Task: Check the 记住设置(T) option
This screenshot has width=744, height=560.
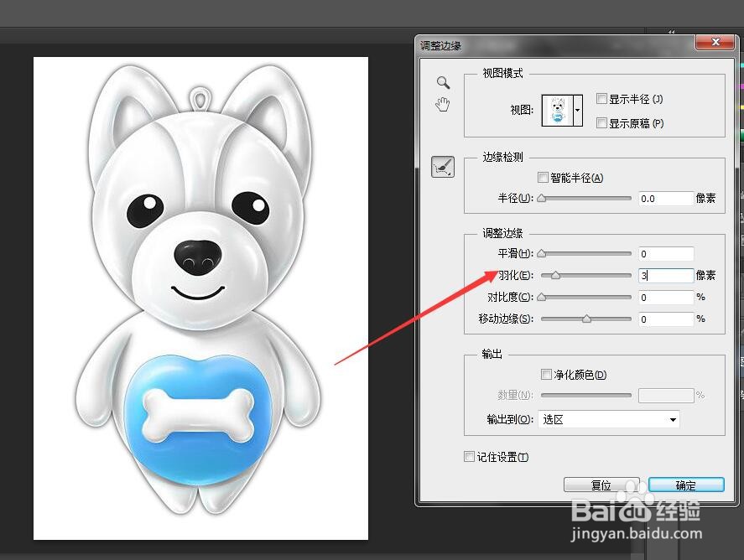Action: tap(469, 457)
